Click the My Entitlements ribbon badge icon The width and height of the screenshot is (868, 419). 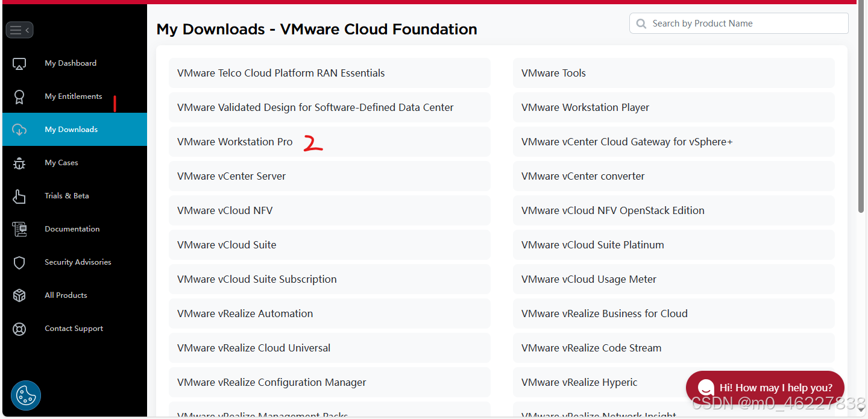tap(19, 96)
